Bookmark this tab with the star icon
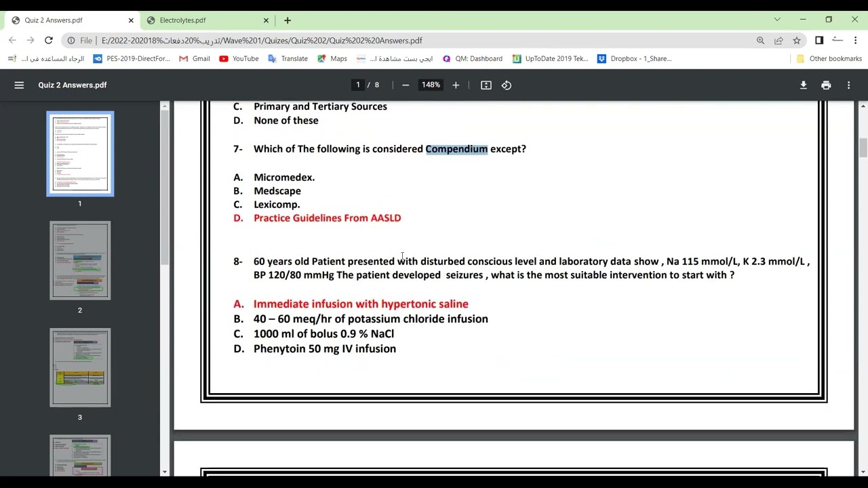Viewport: 868px width, 488px height. 797,41
